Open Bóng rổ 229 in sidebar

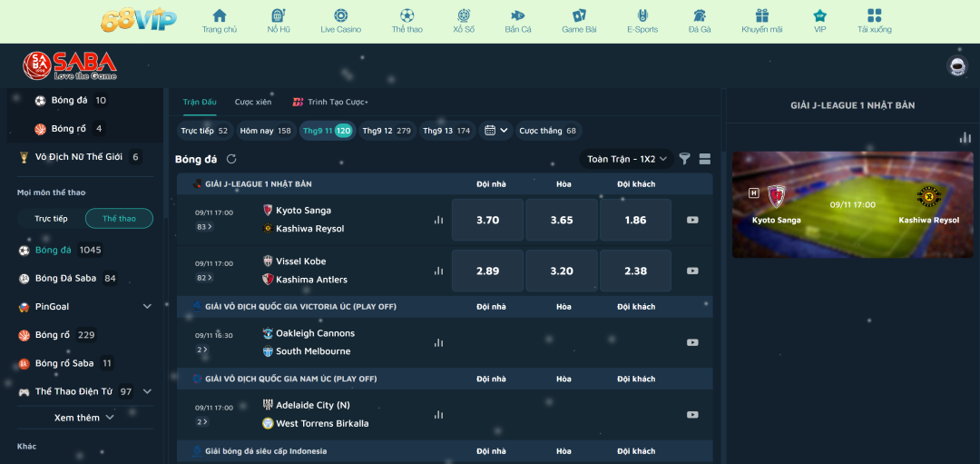pos(58,334)
